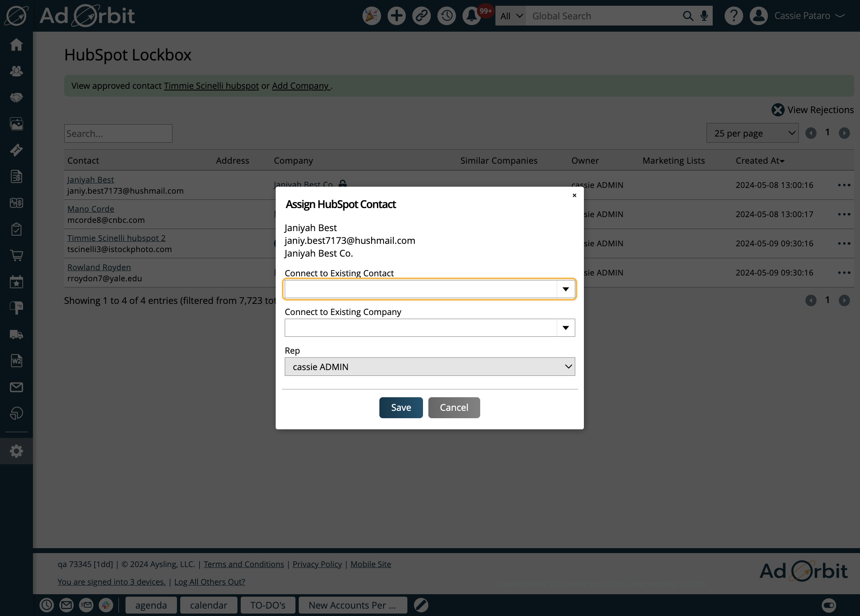Click into the Global Search field

(x=604, y=16)
